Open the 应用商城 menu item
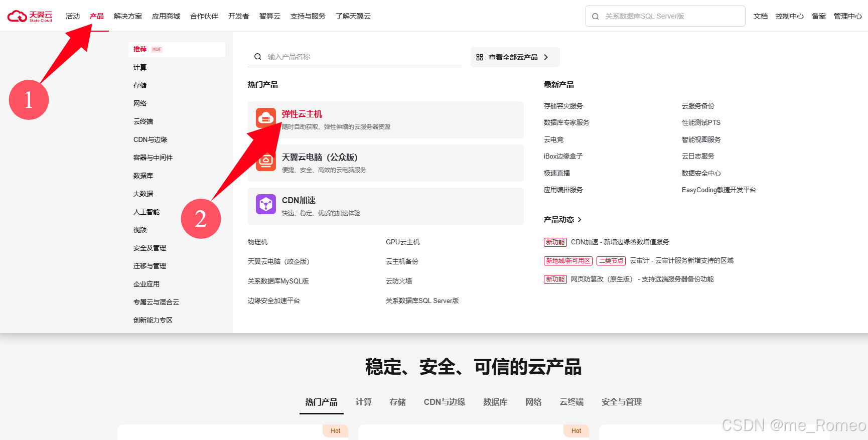Screen dimensions: 868x440 coord(166,16)
